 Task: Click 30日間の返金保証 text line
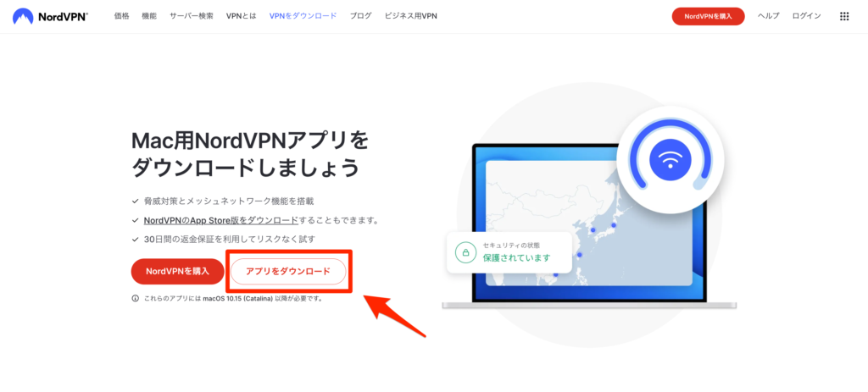(229, 240)
